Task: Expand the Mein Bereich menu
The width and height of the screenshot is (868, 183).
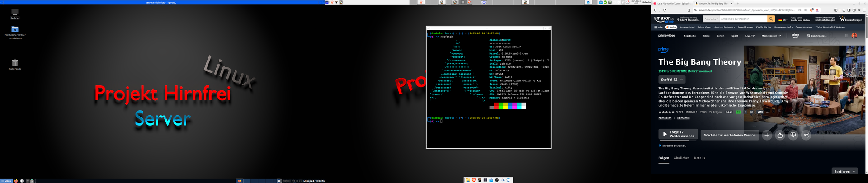Action: pos(771,36)
